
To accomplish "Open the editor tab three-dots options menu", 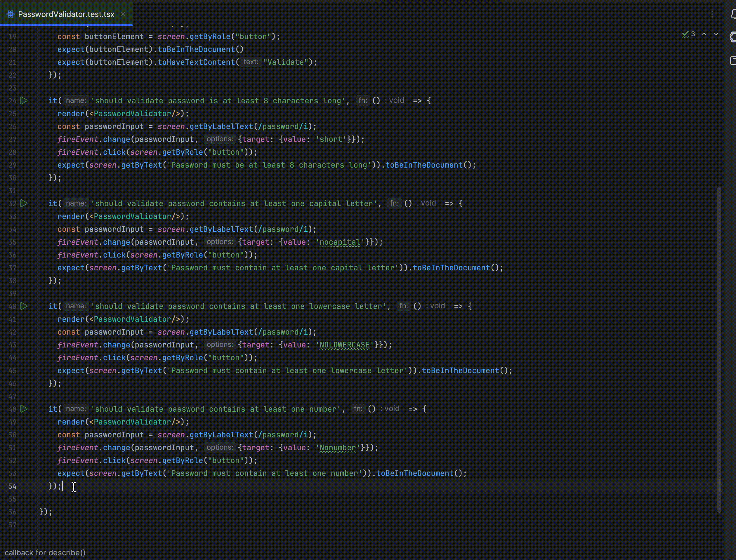I will click(712, 14).
